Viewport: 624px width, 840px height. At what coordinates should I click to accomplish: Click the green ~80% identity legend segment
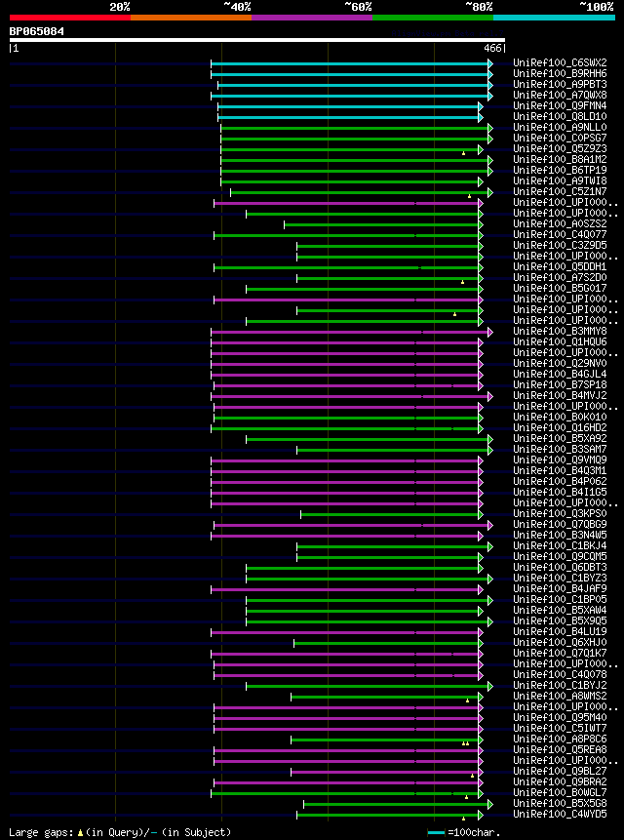click(x=433, y=18)
